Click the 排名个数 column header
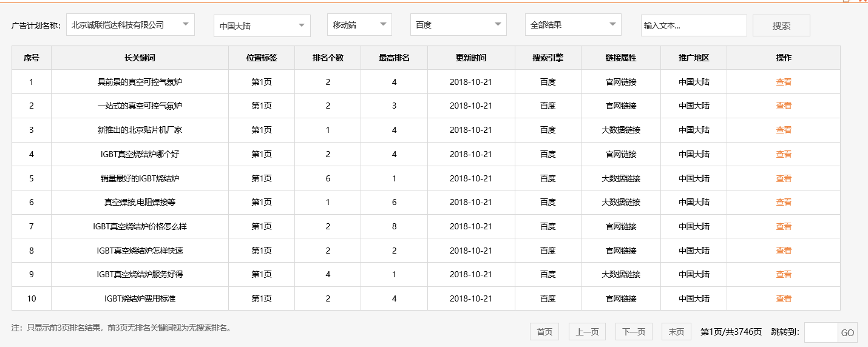The width and height of the screenshot is (868, 347). 328,58
